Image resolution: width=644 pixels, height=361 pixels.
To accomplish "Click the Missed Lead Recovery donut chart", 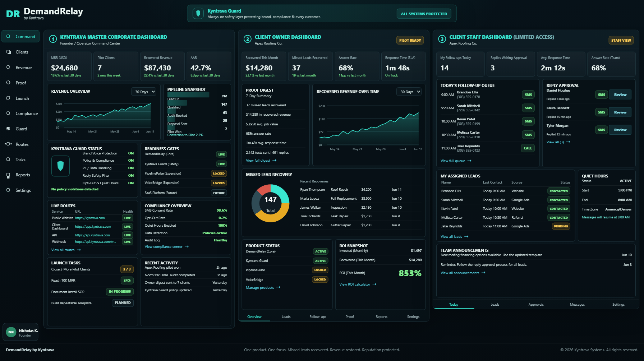I will pyautogui.click(x=271, y=203).
